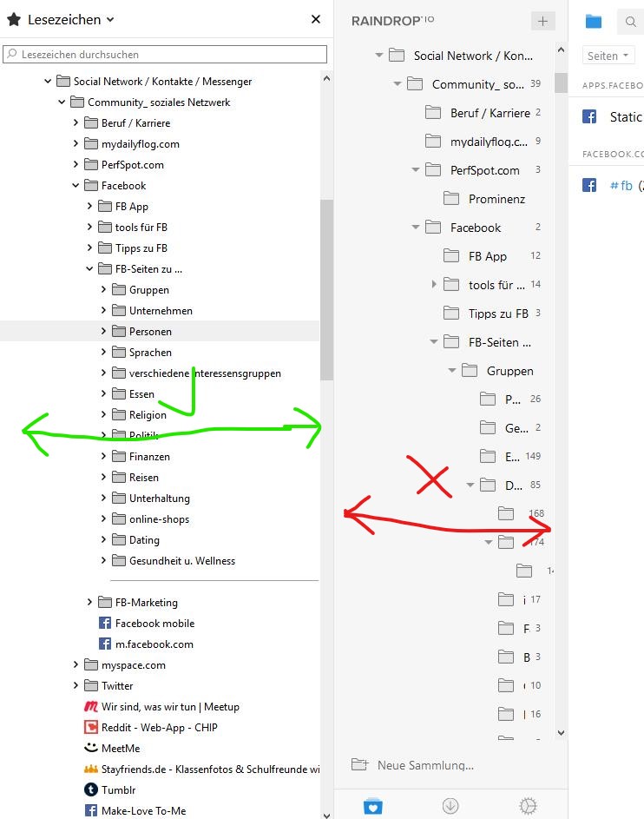Collapse Social Network / Kontakte / Messenger folder
This screenshot has width=644, height=819.
click(x=48, y=81)
